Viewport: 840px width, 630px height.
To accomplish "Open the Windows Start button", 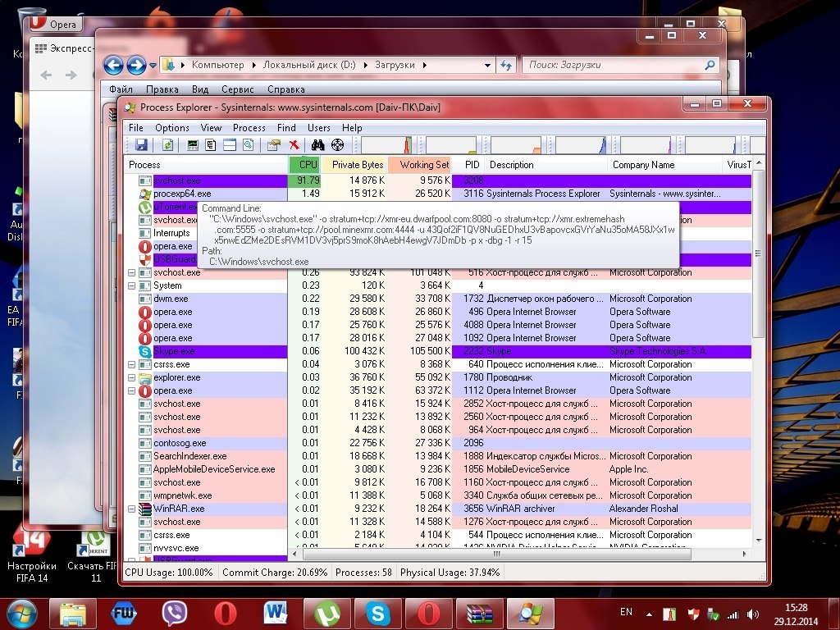I will point(21,614).
